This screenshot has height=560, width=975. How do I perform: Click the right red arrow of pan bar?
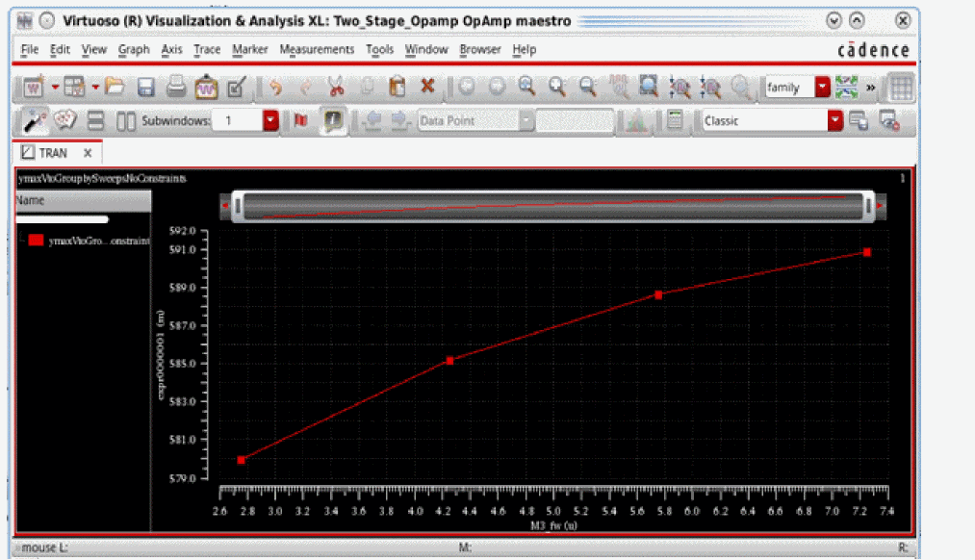[x=880, y=206]
